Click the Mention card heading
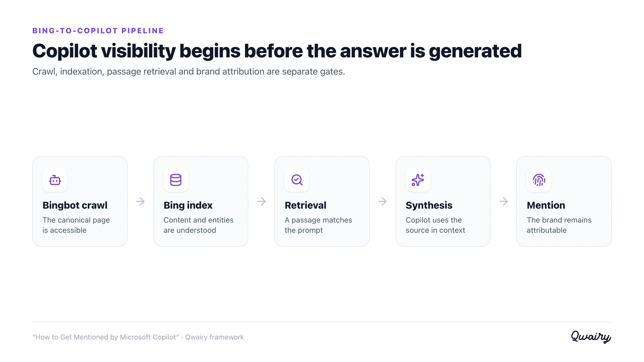Screen dimensions: 644x362 click(546, 205)
